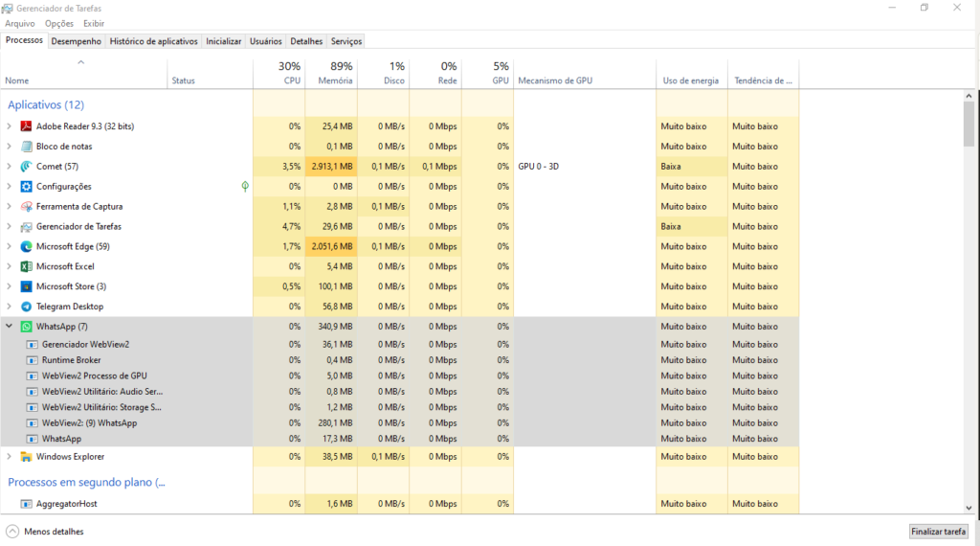
Task: Collapse the WhatsApp (7) process group
Action: point(9,326)
